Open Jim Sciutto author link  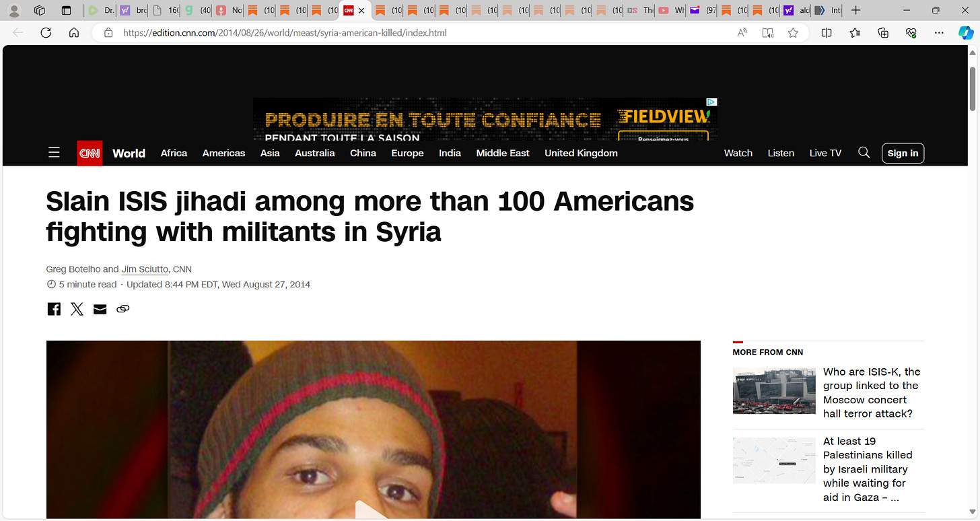[x=145, y=269]
